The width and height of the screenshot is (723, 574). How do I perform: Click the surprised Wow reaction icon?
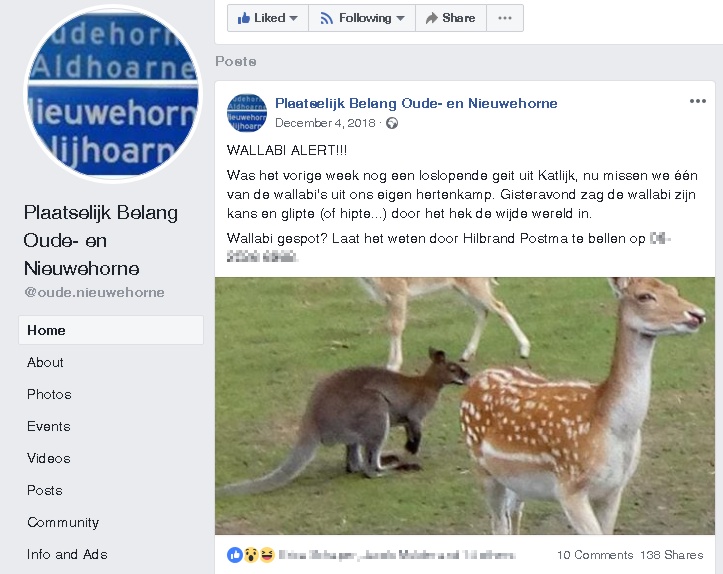(251, 555)
